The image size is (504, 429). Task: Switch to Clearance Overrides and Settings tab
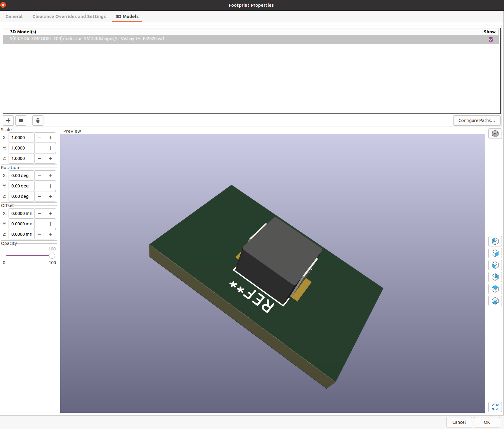coord(69,17)
